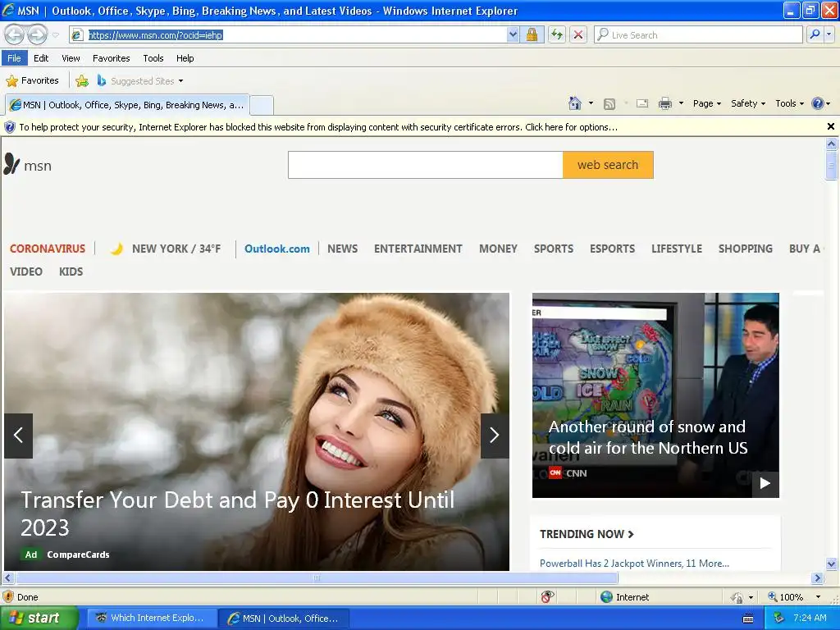Viewport: 840px width, 630px height.
Task: Expand the Home button dropdown arrow
Action: tap(591, 103)
